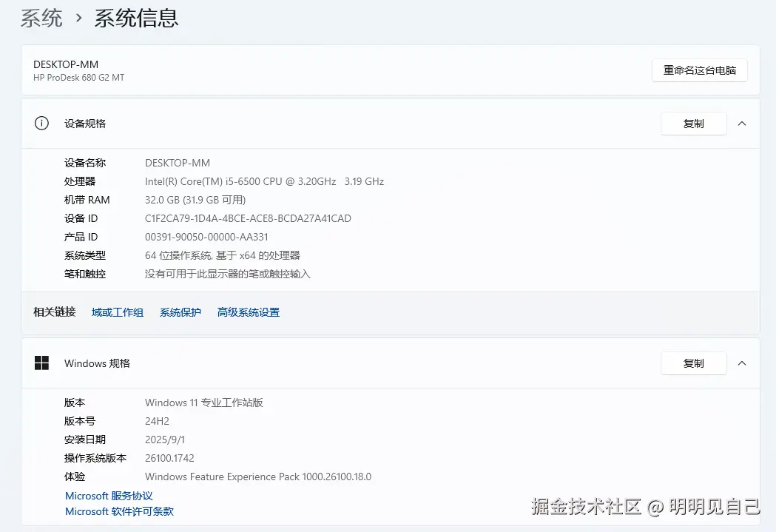Go back to 系统 breadcrumb
Image resolution: width=776 pixels, height=532 pixels.
[41, 18]
